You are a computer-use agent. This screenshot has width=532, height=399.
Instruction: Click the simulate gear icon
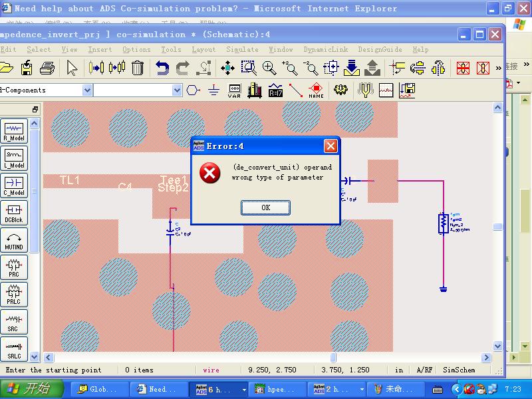340,90
